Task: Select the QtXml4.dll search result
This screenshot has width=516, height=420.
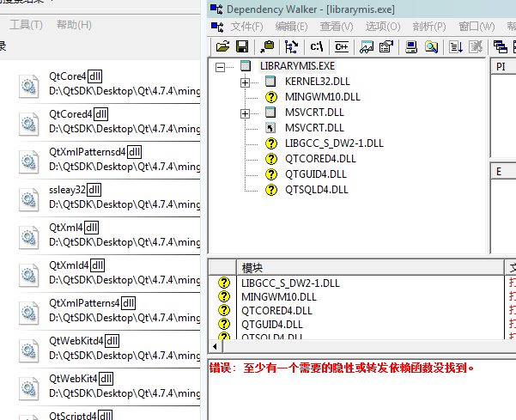Action: tap(109, 236)
